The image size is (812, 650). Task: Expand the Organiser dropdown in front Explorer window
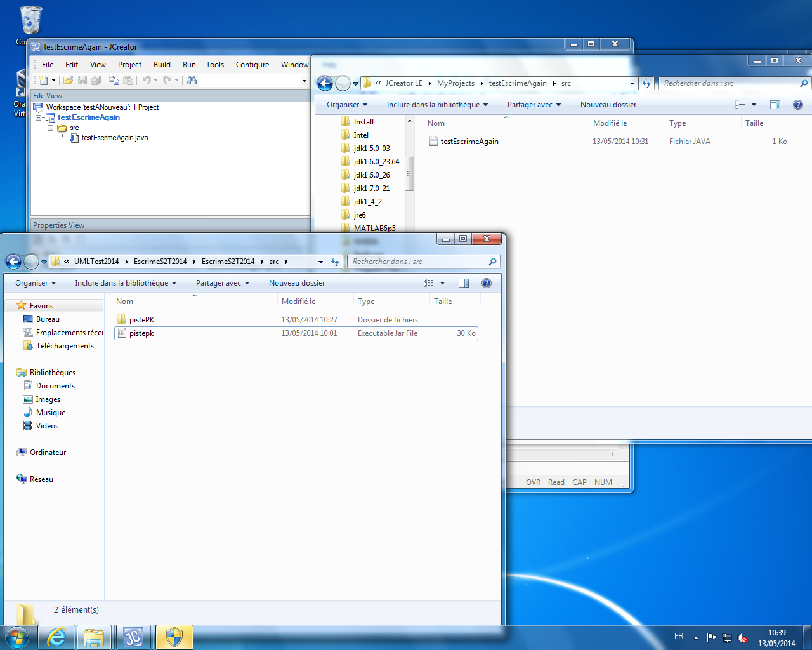[x=36, y=283]
